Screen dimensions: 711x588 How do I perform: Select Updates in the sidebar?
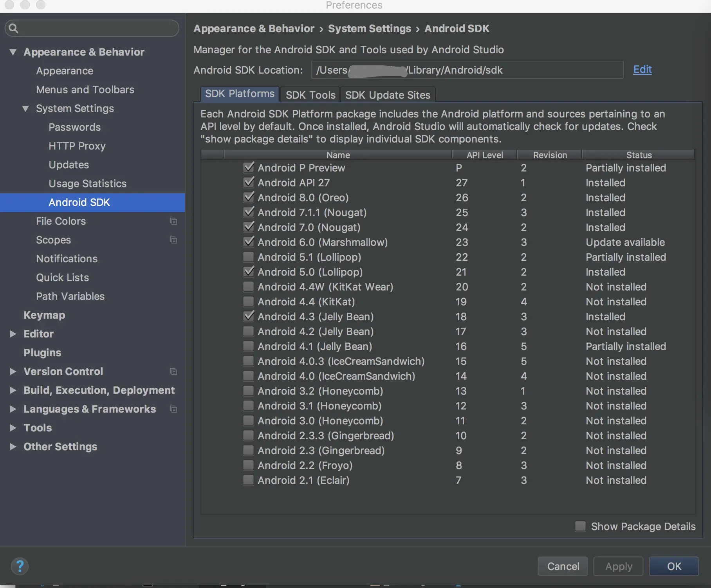(69, 165)
